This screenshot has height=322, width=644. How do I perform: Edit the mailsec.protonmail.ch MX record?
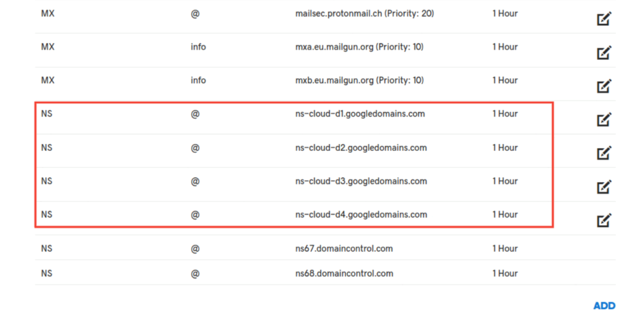pos(604,19)
